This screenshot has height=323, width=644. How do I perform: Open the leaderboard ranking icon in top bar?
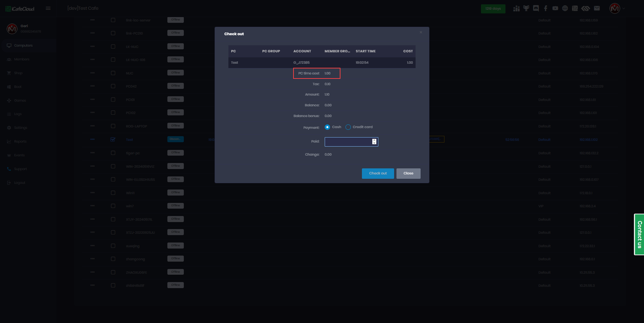516,8
